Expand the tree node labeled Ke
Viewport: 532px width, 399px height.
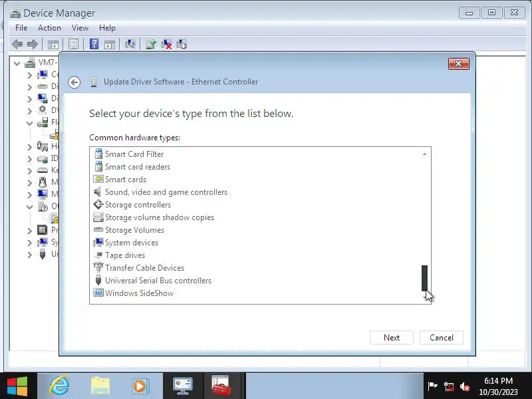point(29,171)
